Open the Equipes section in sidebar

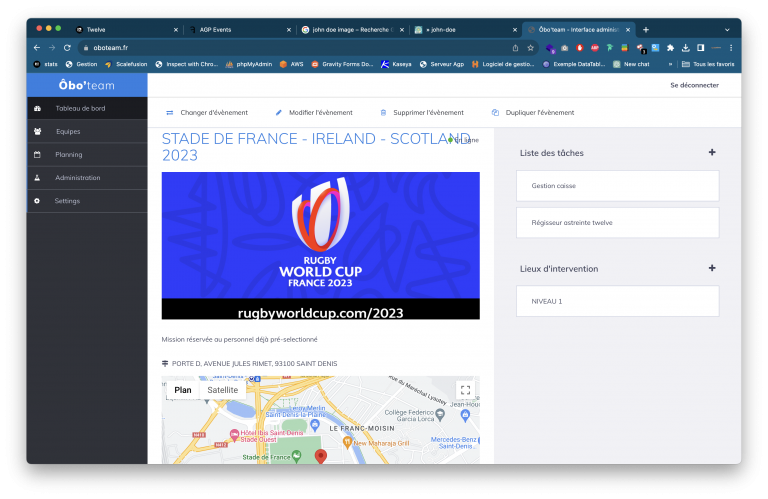coord(87,131)
